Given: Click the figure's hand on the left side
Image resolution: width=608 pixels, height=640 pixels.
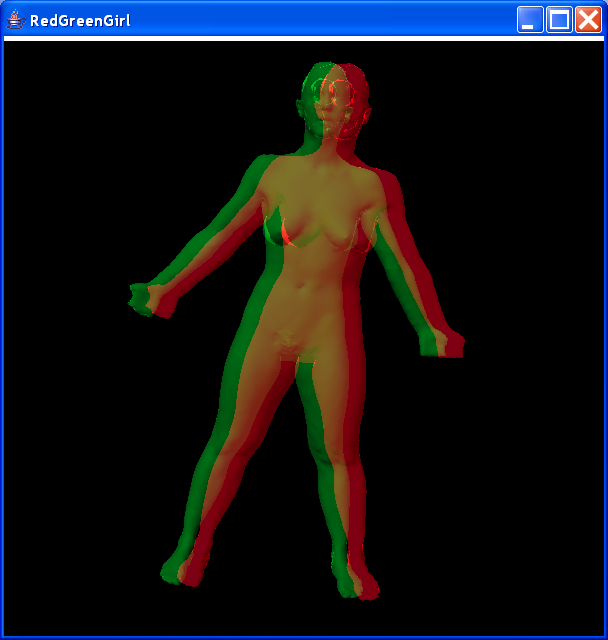Looking at the screenshot, I should point(148,298).
